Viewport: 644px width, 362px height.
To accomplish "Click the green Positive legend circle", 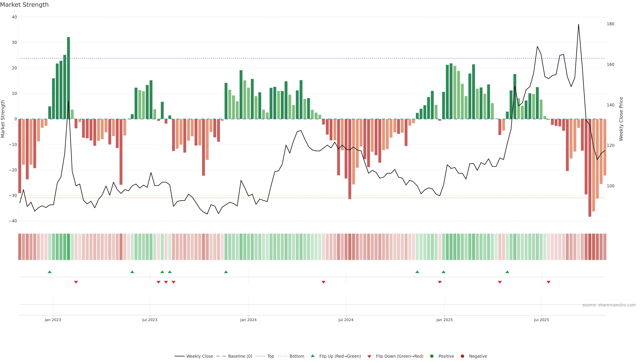I will pos(432,356).
